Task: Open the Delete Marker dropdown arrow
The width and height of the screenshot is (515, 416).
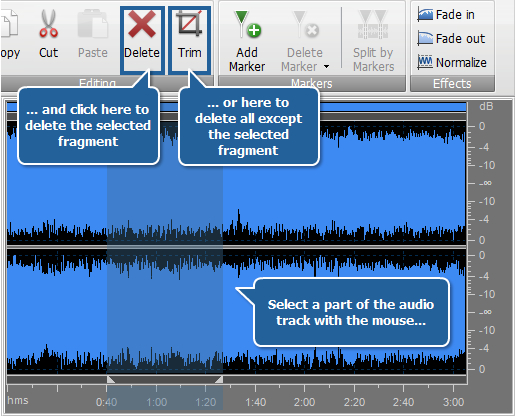Action: click(326, 67)
